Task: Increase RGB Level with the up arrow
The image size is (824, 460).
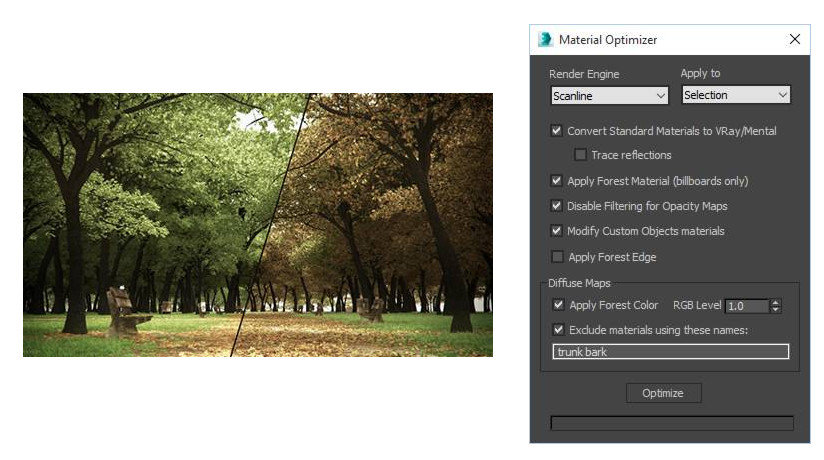Action: 776,302
